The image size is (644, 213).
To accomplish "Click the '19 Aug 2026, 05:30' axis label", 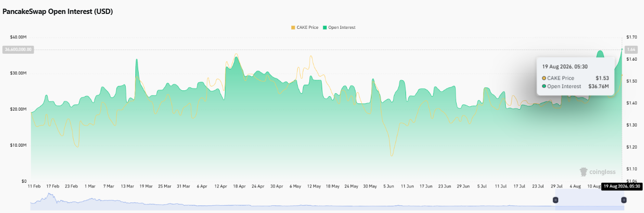I will pos(622,186).
